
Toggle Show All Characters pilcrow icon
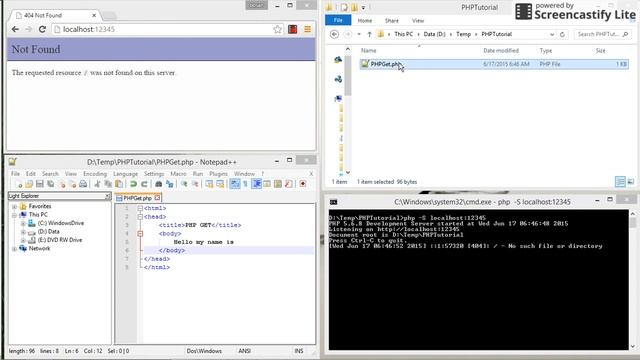[245, 184]
